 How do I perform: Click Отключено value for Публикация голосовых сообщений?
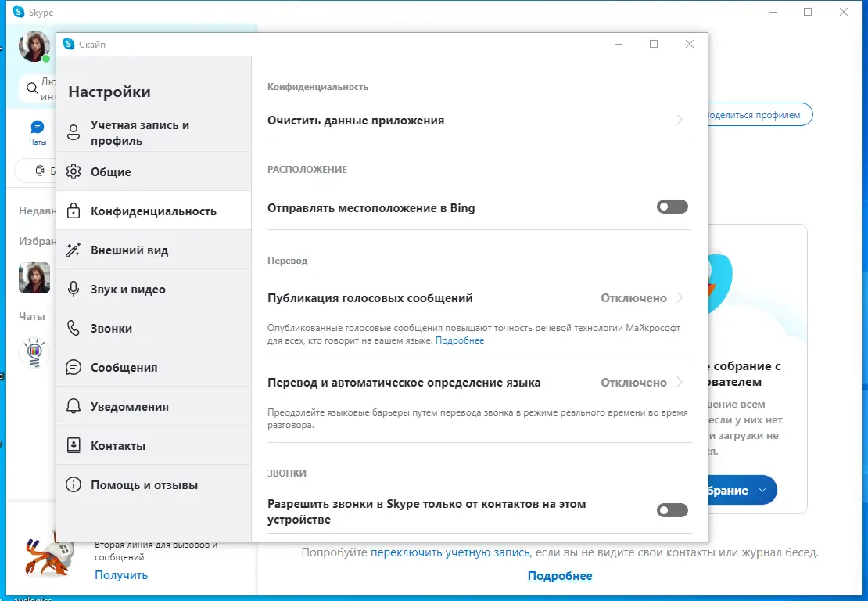(x=634, y=298)
